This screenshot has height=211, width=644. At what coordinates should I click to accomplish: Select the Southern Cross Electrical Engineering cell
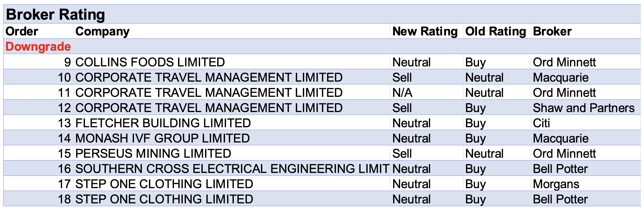click(232, 169)
